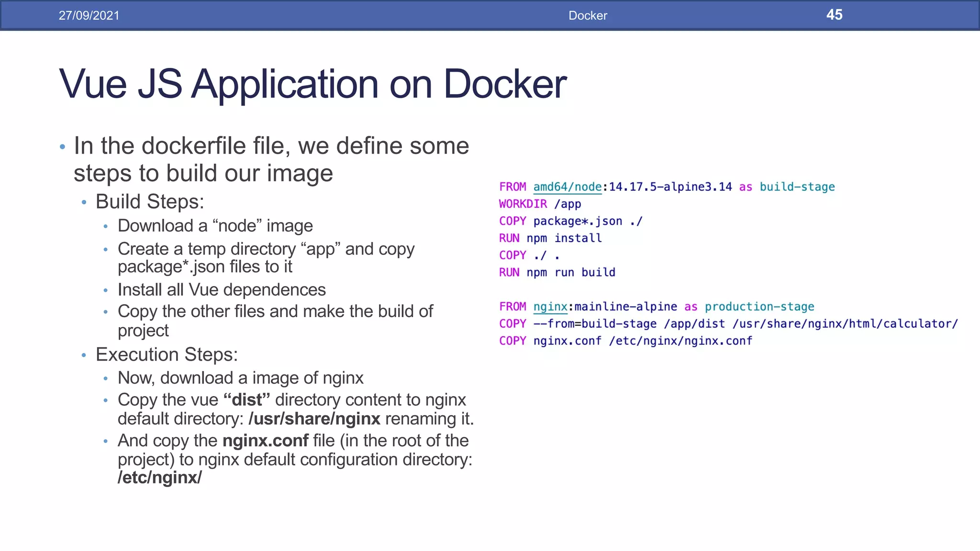Click the amd64/node underlined link
The width and height of the screenshot is (980, 551).
[x=567, y=187]
